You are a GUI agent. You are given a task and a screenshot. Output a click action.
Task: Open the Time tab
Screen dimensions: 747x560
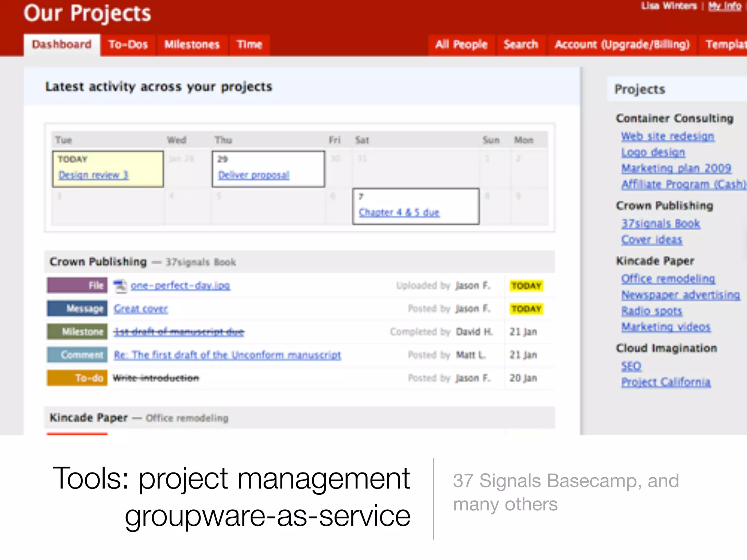pyautogui.click(x=249, y=45)
